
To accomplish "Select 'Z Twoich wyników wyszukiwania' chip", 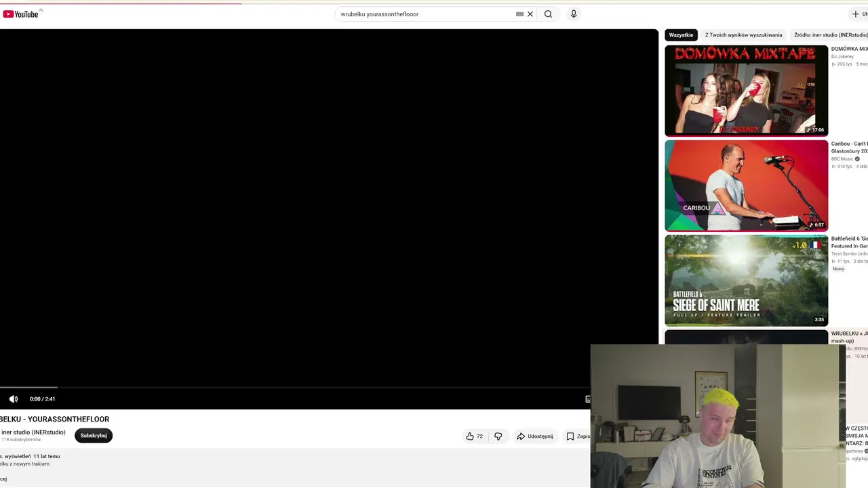I will 743,35.
